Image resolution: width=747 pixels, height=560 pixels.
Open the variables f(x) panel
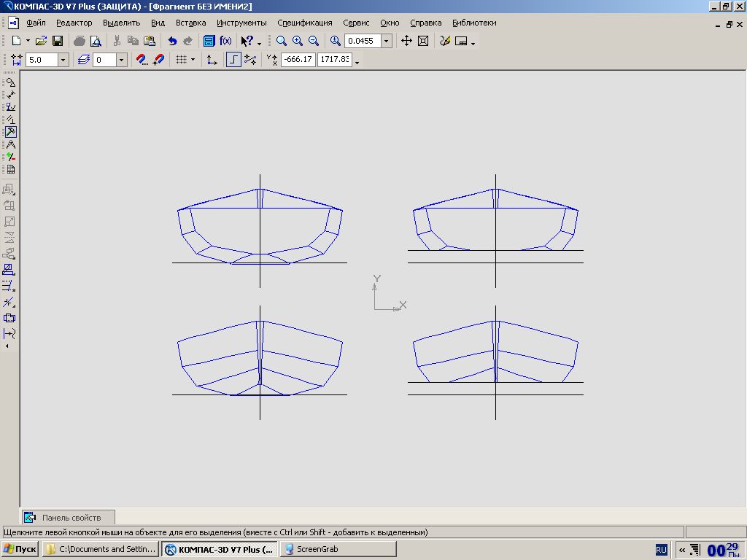(x=225, y=42)
